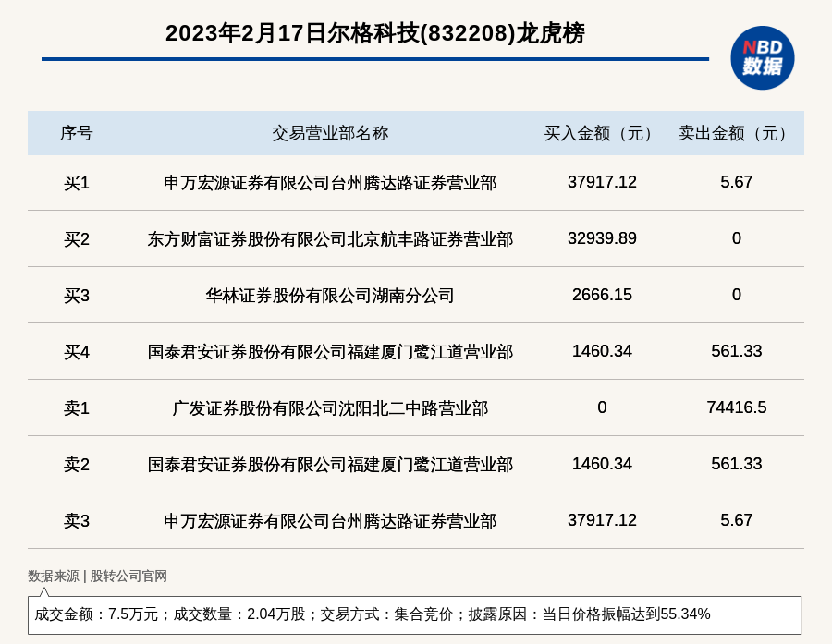Select the 序号 column header
Screen dimensions: 832x644
click(x=77, y=133)
